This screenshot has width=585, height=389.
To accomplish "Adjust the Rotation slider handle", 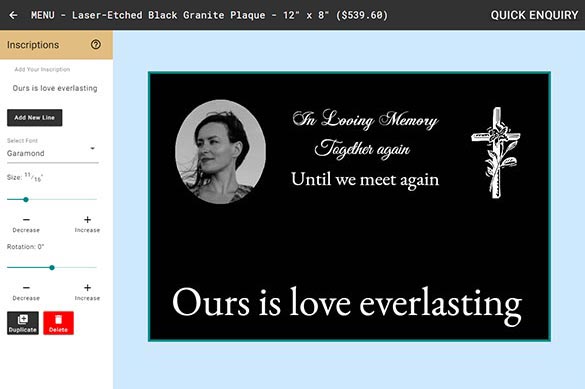I will pos(52,267).
